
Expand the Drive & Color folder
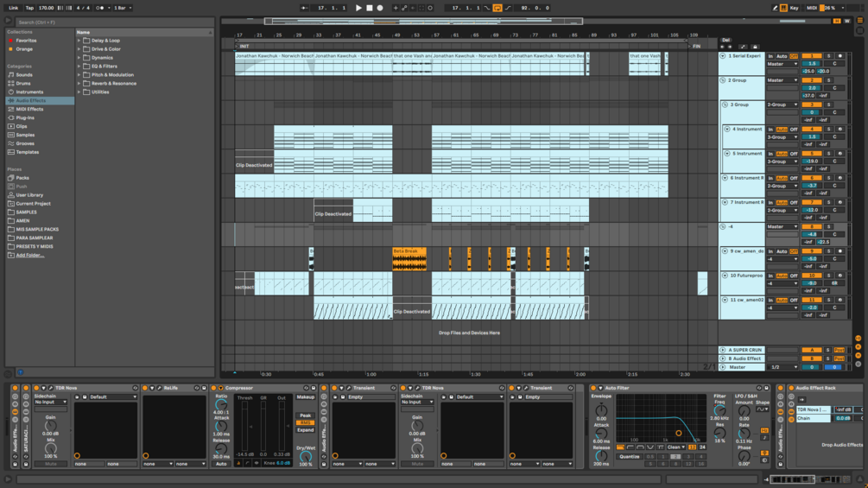(79, 48)
